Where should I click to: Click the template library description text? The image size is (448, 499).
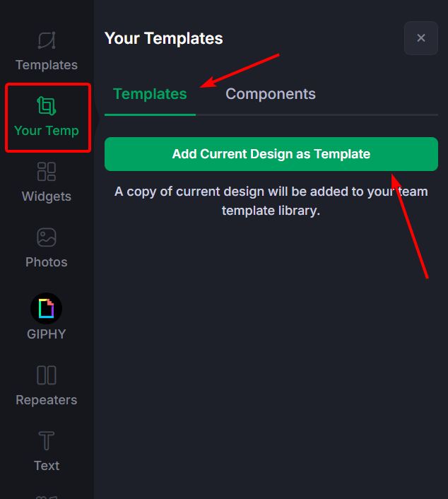pos(271,201)
